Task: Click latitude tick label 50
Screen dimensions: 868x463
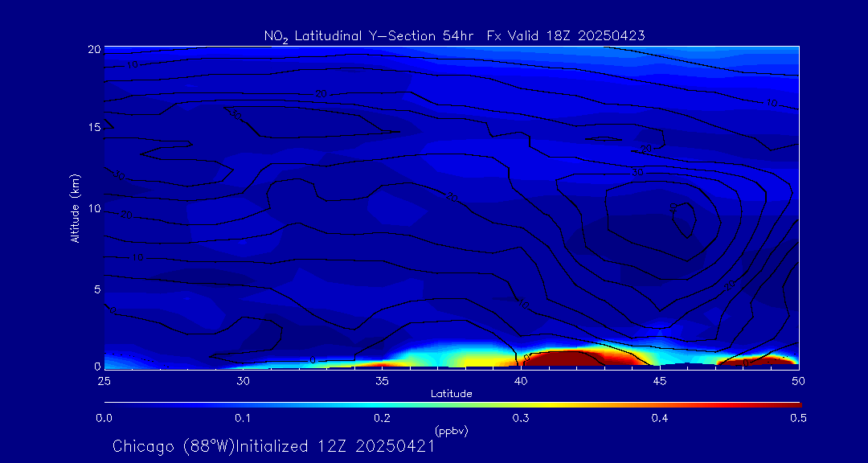Action: coord(799,381)
